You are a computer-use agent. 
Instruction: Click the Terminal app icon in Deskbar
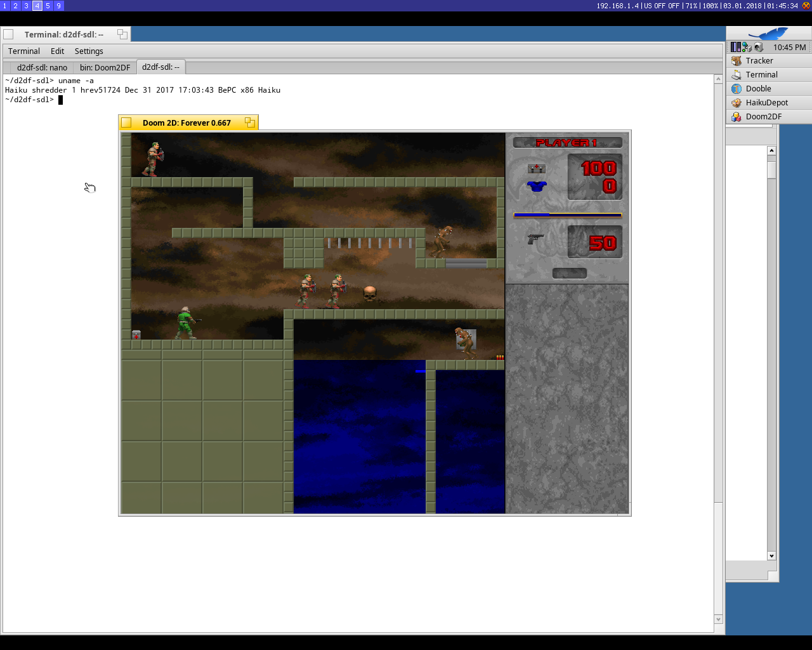(x=737, y=75)
